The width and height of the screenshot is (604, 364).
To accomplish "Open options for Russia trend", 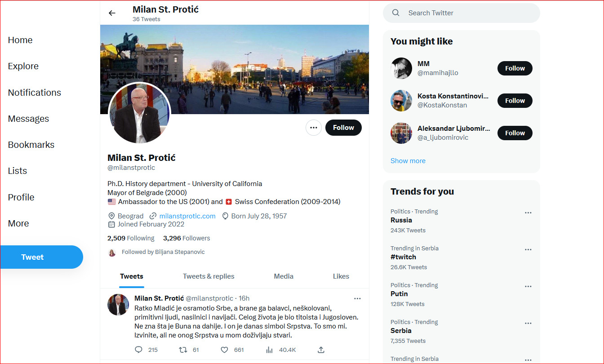I will (x=528, y=213).
